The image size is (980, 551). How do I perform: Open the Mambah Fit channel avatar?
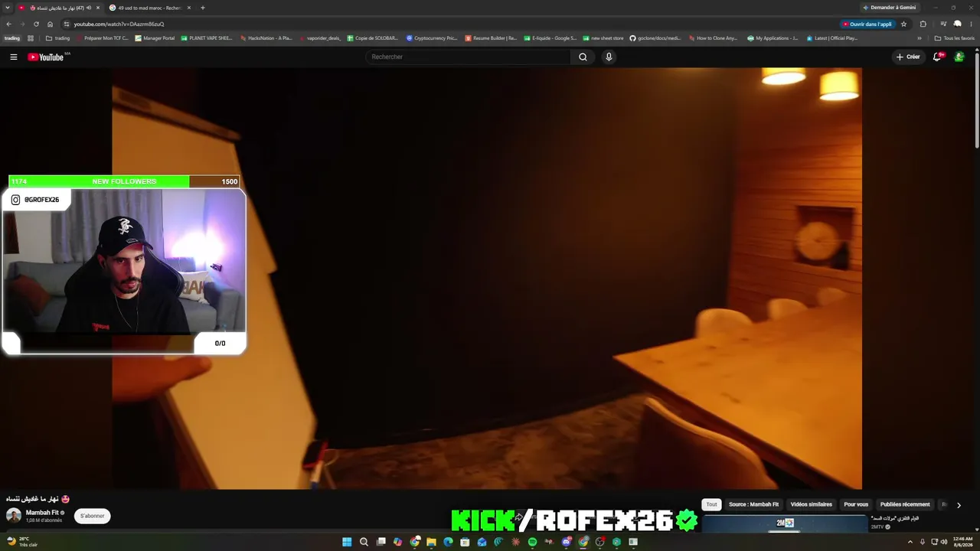pyautogui.click(x=13, y=516)
